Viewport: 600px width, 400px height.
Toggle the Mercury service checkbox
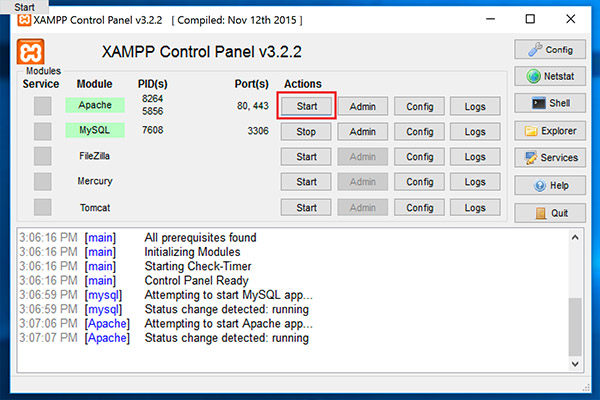(x=42, y=181)
